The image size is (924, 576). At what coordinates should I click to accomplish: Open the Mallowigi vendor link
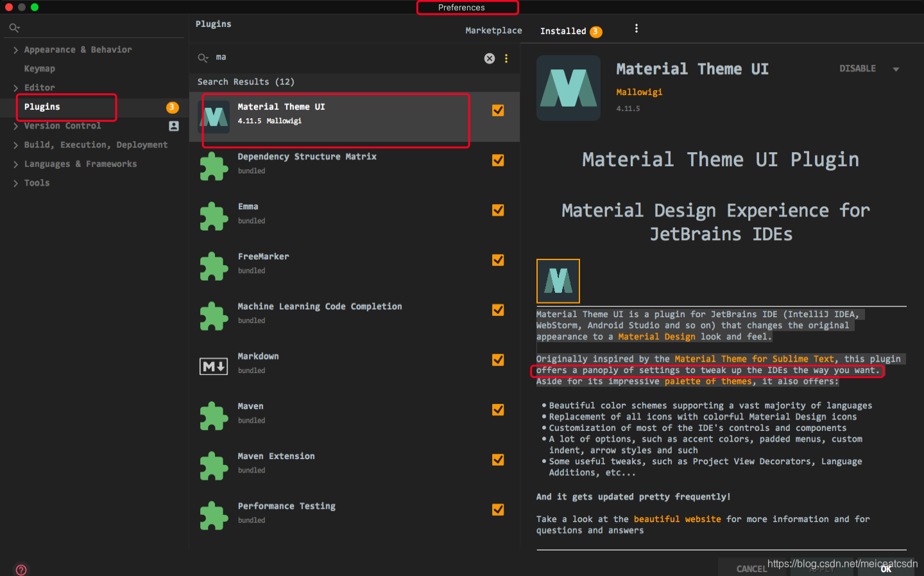tap(639, 92)
